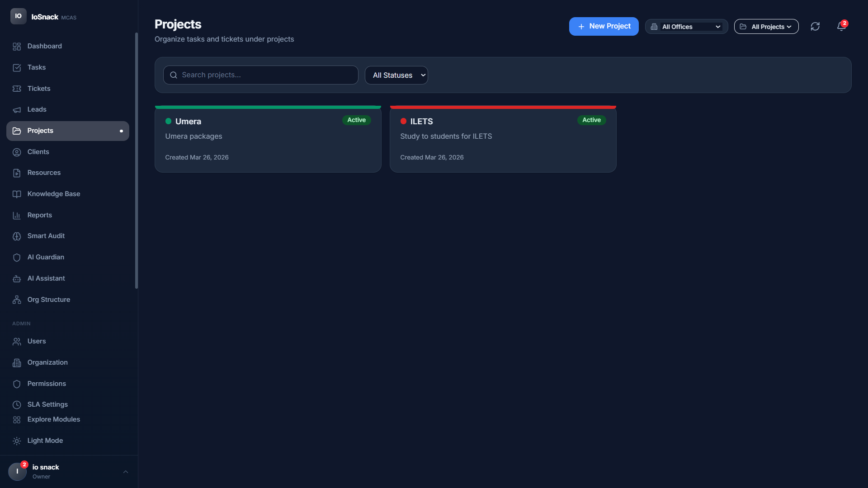Click the Search projects input field
Image resolution: width=868 pixels, height=488 pixels.
pyautogui.click(x=261, y=75)
